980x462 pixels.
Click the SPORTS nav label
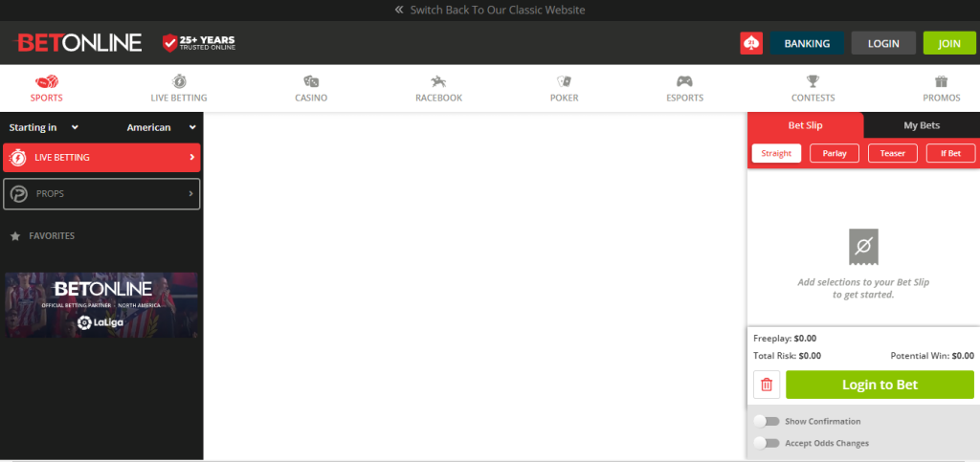tap(47, 98)
